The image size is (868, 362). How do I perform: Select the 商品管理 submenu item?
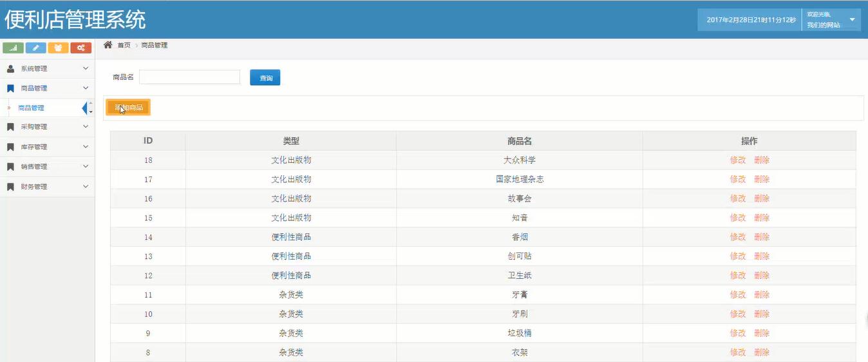32,108
